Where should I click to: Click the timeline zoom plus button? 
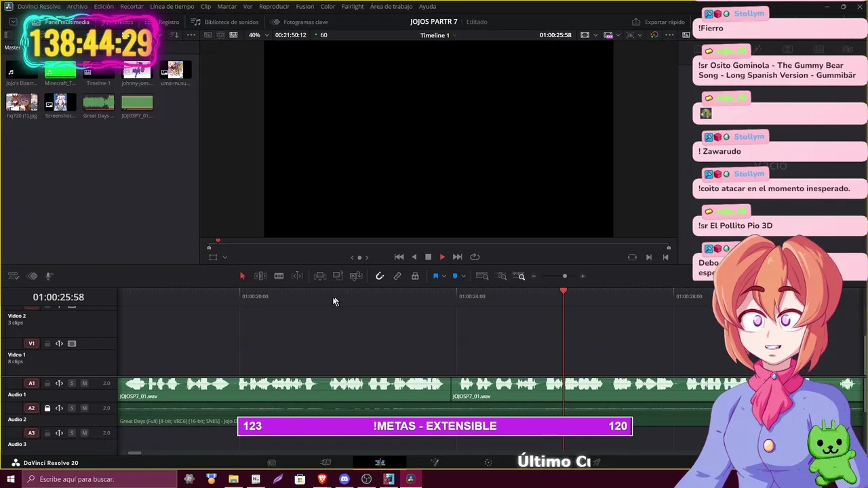click(x=583, y=276)
